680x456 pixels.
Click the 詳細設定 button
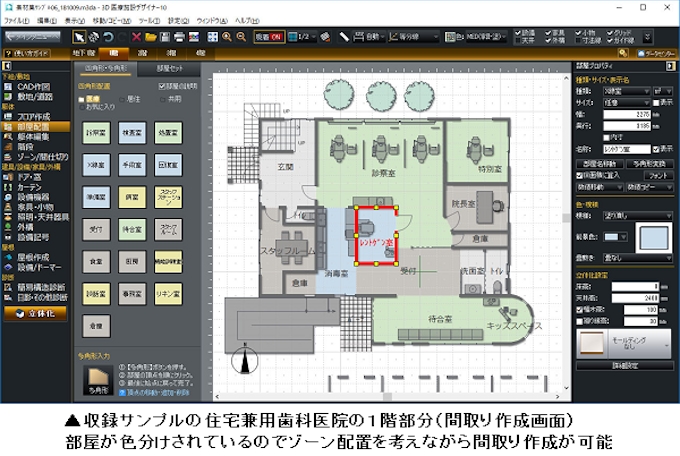[626, 366]
